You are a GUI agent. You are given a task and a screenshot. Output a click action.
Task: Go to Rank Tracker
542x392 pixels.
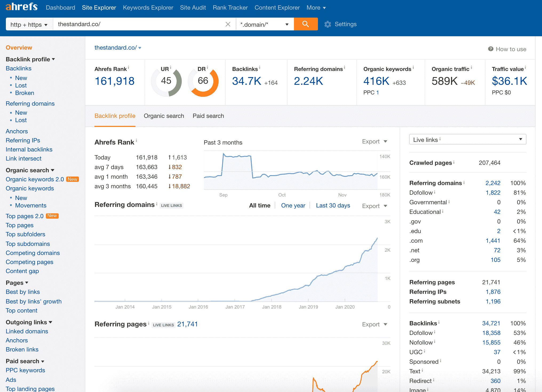(230, 8)
